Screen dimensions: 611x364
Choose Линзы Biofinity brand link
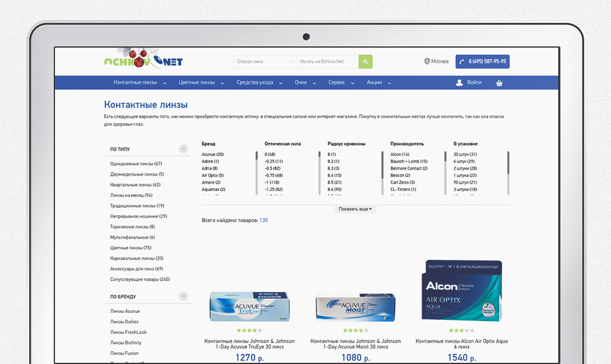[126, 343]
